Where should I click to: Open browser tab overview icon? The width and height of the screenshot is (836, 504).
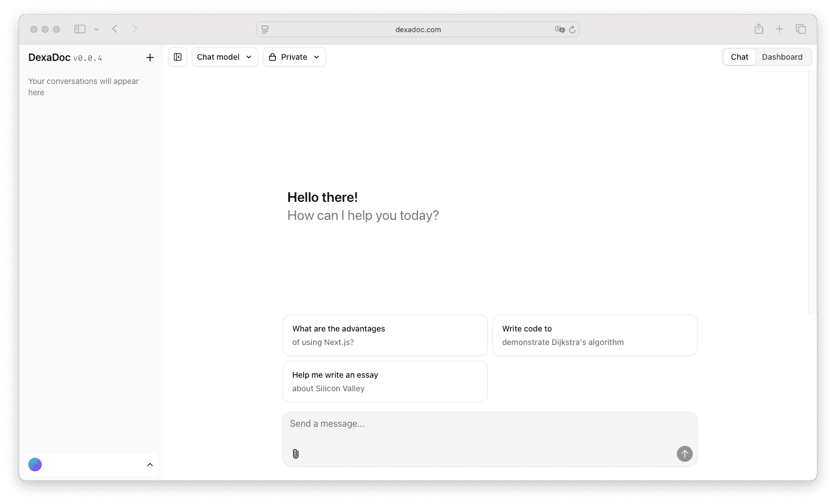coord(800,29)
